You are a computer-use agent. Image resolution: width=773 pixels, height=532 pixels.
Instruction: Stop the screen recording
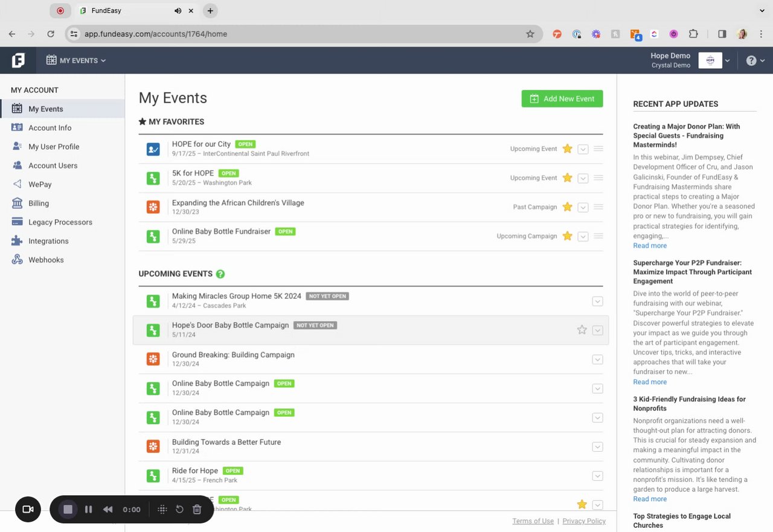tap(68, 510)
